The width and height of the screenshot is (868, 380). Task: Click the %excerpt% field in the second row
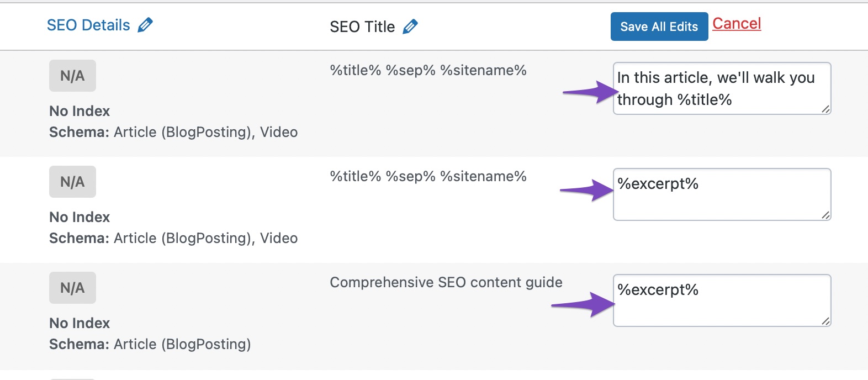722,194
